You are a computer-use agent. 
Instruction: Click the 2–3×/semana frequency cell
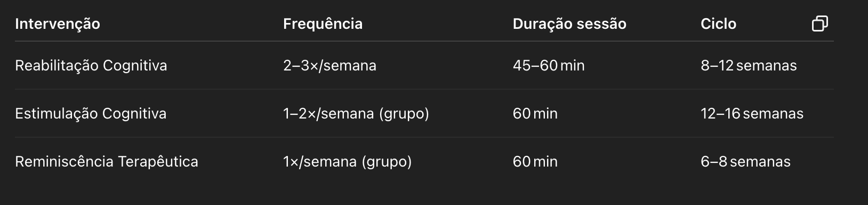point(329,66)
